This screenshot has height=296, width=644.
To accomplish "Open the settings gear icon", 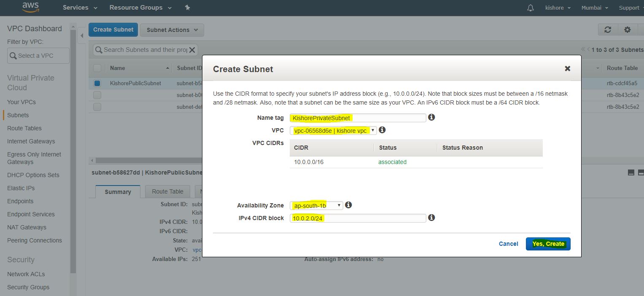I will click(x=628, y=30).
